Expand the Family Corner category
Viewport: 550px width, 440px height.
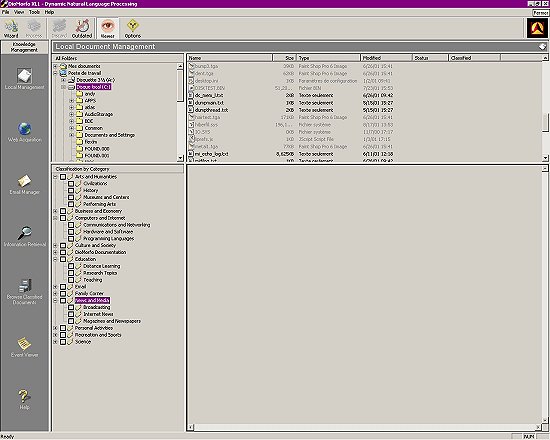(x=55, y=294)
